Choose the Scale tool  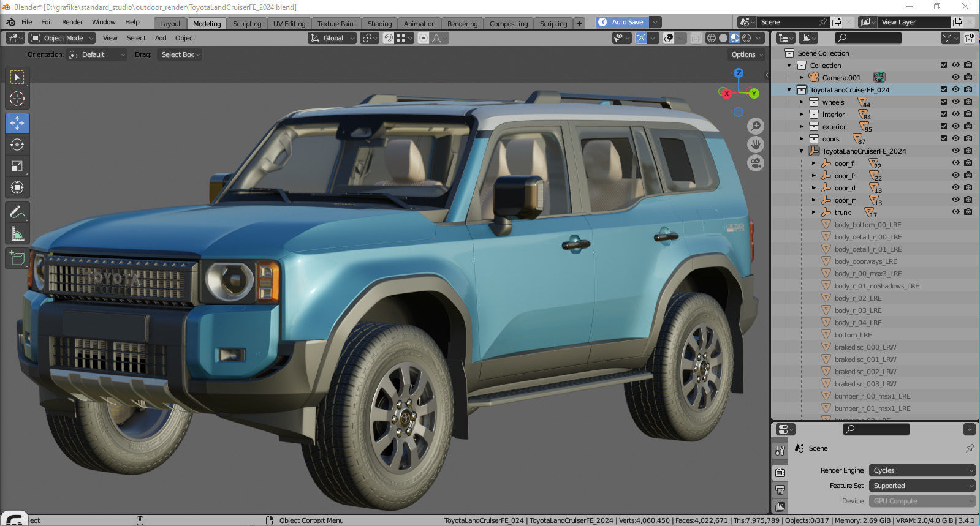coord(17,166)
